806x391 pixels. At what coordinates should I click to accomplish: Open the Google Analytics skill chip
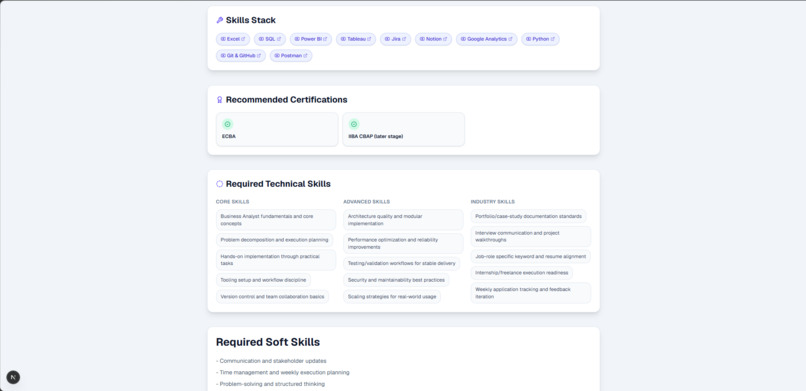coord(486,39)
